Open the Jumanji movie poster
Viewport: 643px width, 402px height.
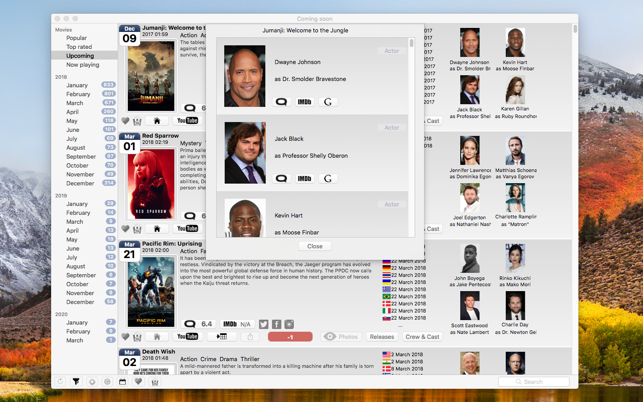pos(151,75)
